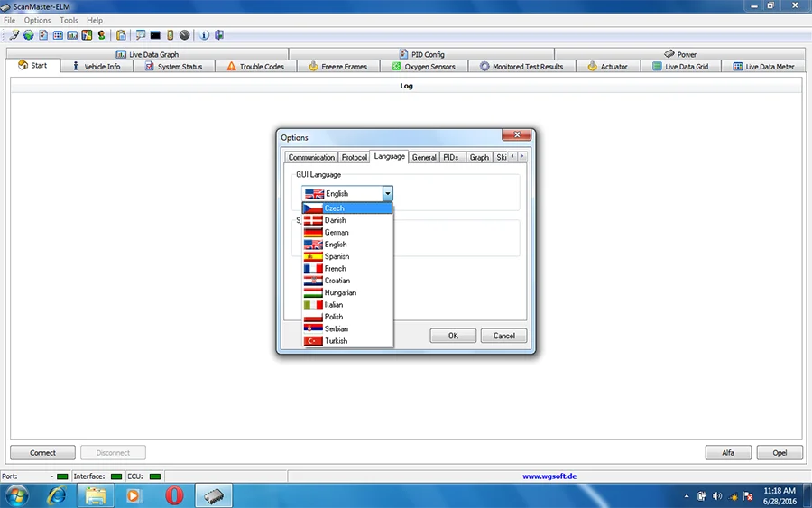Click the bar graph toolbar icon
The height and width of the screenshot is (508, 812).
tap(72, 35)
